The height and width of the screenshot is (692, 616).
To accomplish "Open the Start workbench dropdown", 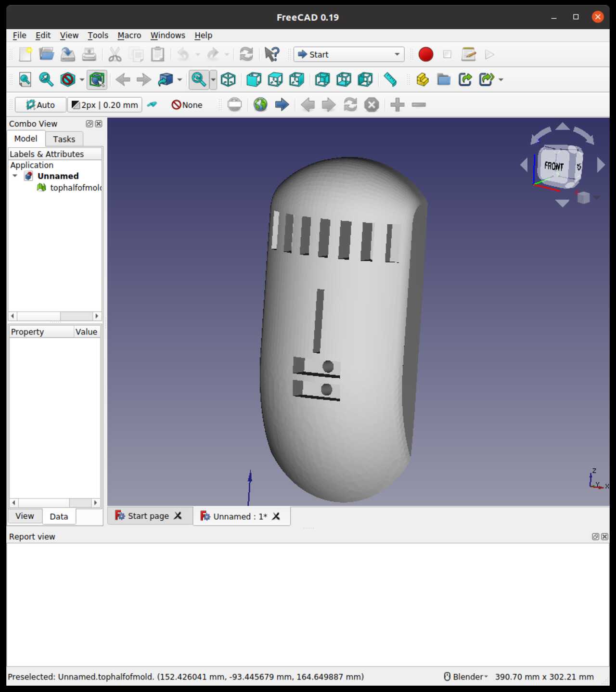I will point(349,54).
